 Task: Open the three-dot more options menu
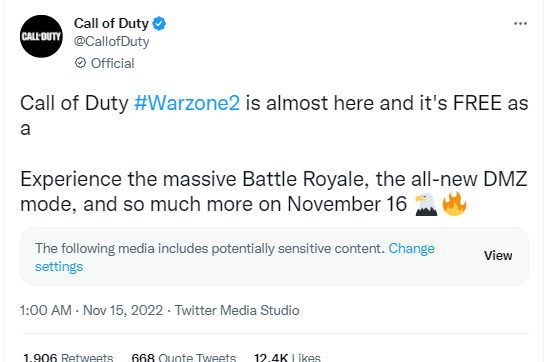[x=520, y=24]
